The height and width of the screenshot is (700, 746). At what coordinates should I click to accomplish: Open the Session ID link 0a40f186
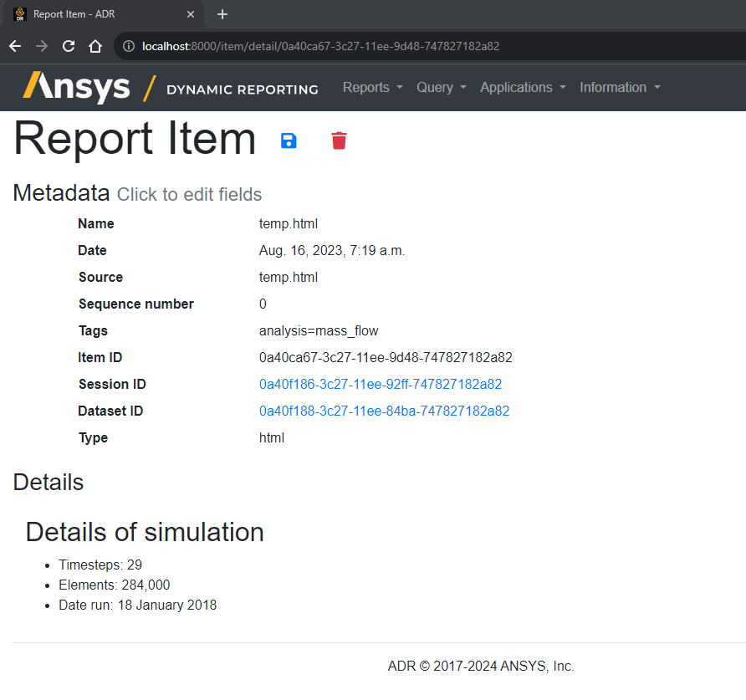click(381, 384)
